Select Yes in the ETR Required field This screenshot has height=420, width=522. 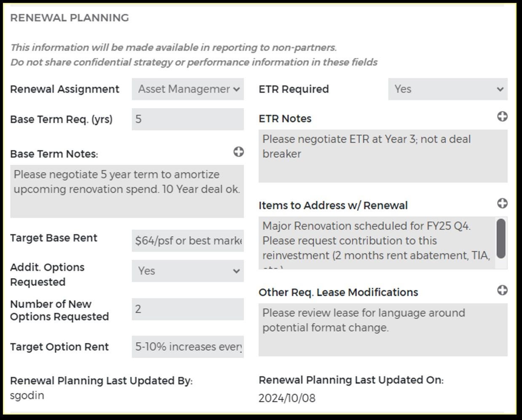coord(448,89)
